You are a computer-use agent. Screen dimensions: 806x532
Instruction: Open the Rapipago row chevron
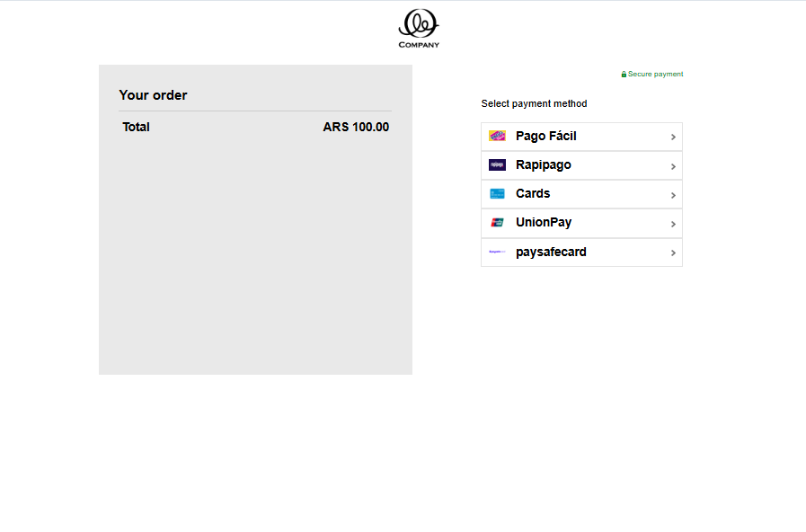tap(673, 166)
